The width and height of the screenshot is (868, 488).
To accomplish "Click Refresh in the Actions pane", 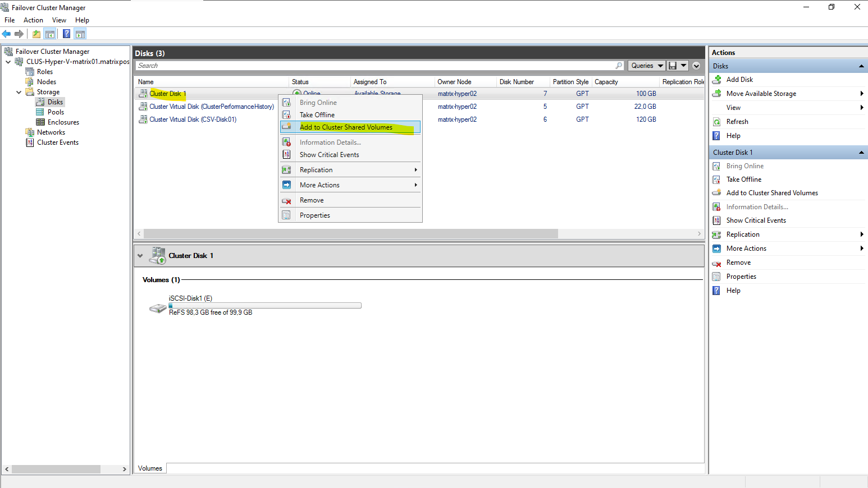I will [x=737, y=122].
